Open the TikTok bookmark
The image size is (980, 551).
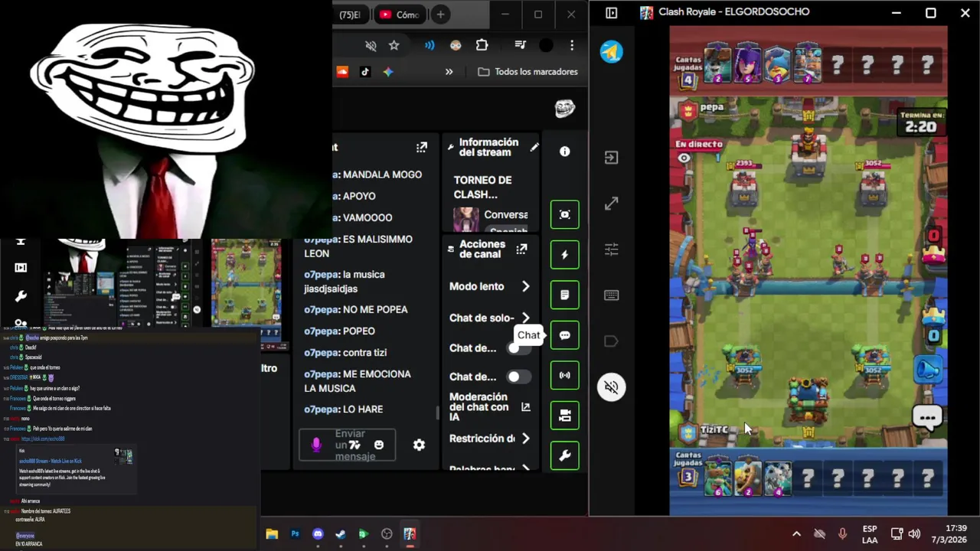(365, 71)
